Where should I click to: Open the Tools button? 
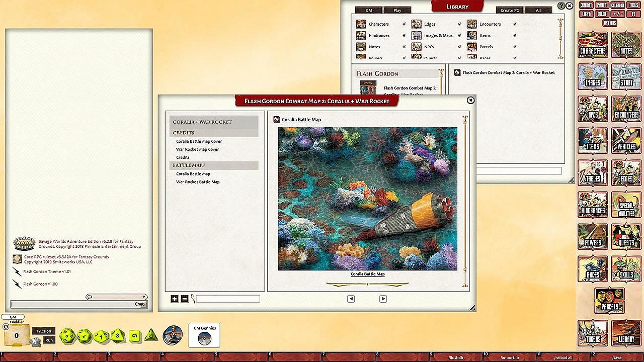tap(634, 5)
